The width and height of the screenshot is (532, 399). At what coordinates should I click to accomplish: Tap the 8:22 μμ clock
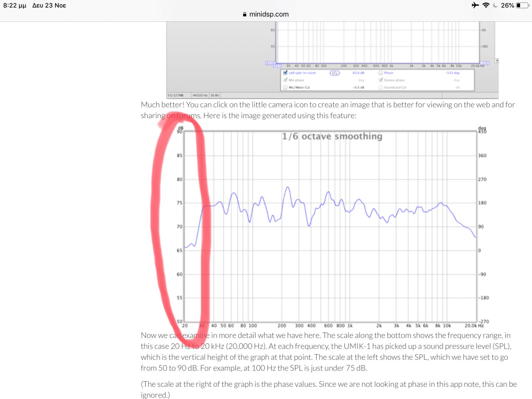[x=15, y=6]
